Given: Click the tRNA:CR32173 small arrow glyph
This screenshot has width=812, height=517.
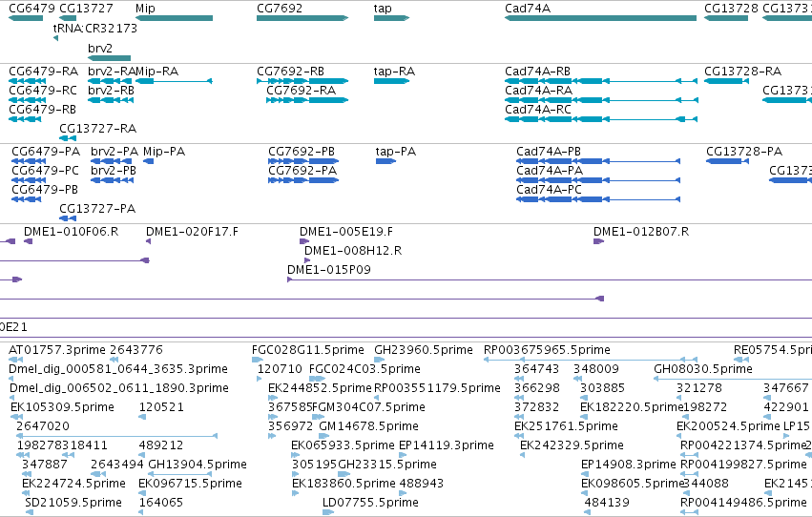Looking at the screenshot, I should tap(55, 38).
